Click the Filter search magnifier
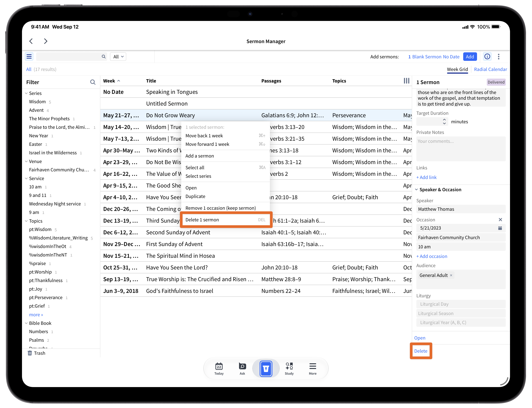Image resolution: width=532 pixels, height=408 pixels. [x=93, y=82]
